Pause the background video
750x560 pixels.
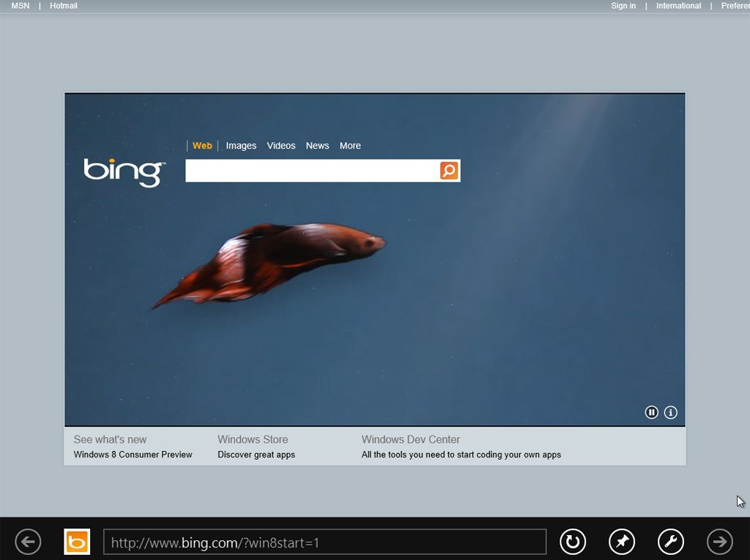651,412
